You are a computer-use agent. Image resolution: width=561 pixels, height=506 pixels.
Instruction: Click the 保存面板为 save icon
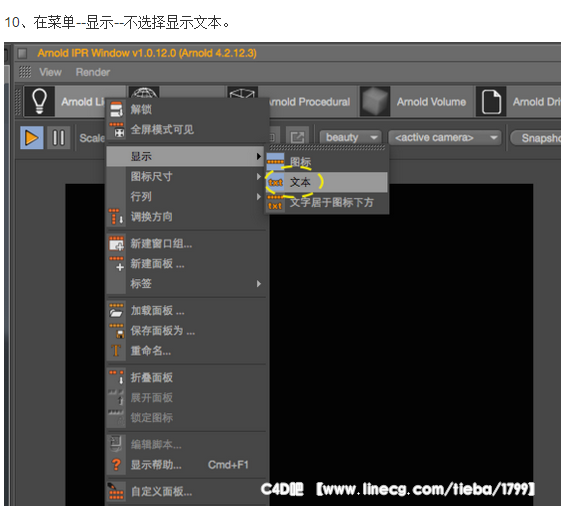116,331
